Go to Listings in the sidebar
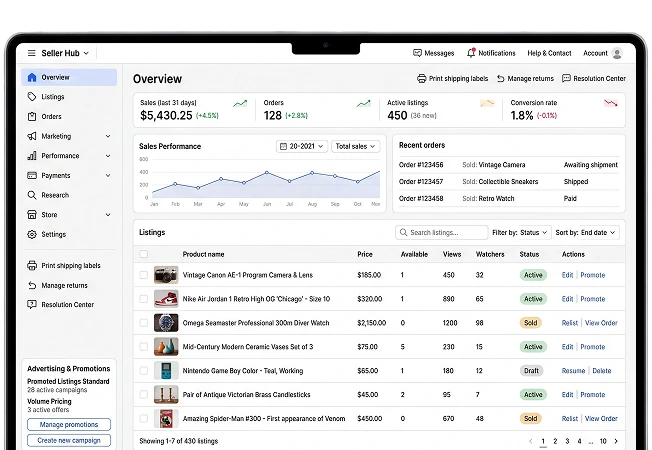The width and height of the screenshot is (652, 450). coord(69,97)
